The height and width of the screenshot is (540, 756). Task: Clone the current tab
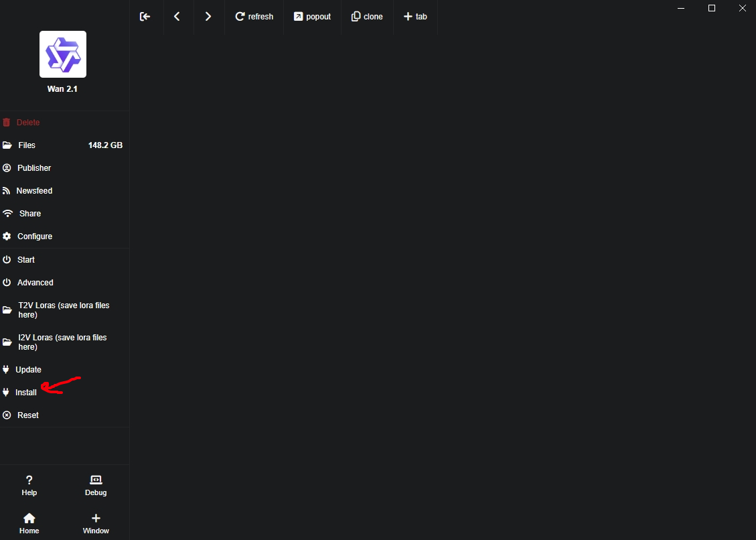[367, 17]
